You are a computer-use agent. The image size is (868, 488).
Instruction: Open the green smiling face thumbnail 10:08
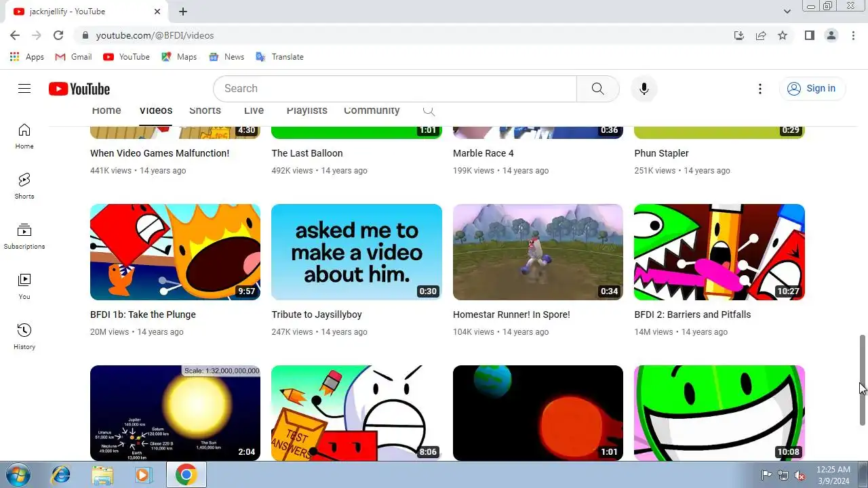tap(719, 413)
